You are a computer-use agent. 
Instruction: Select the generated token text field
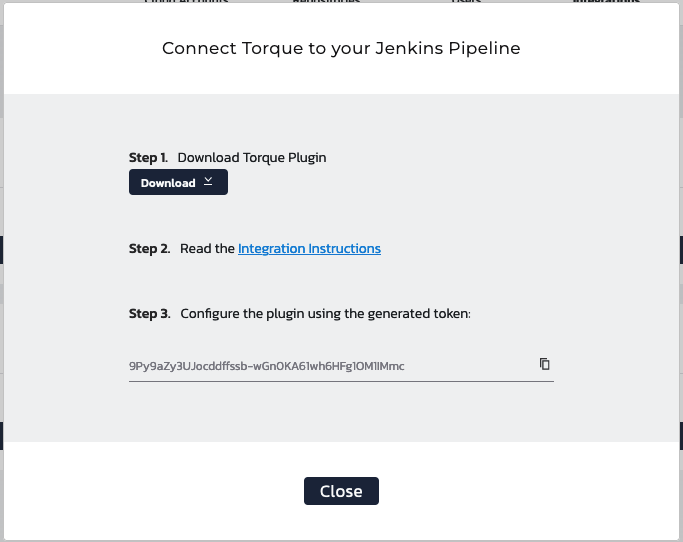click(341, 366)
